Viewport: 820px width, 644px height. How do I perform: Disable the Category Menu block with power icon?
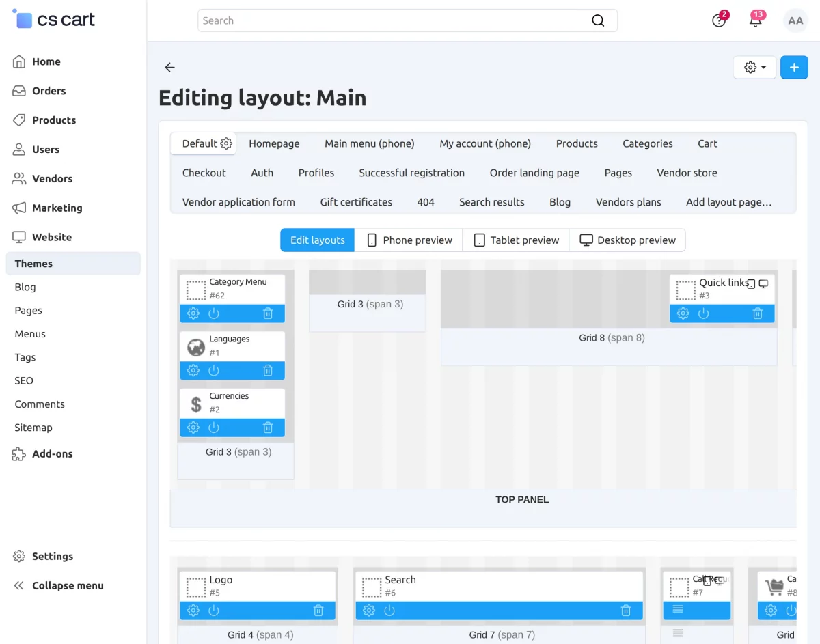[x=214, y=313]
